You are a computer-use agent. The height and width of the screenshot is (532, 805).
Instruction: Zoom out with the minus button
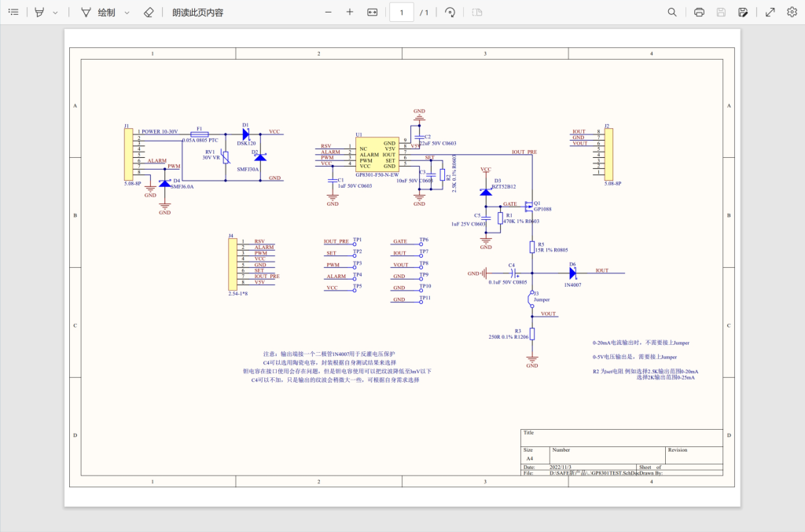(x=328, y=13)
